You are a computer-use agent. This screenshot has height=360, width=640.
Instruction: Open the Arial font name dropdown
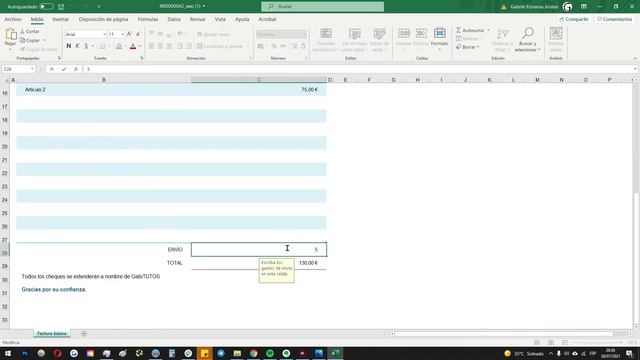tap(104, 35)
